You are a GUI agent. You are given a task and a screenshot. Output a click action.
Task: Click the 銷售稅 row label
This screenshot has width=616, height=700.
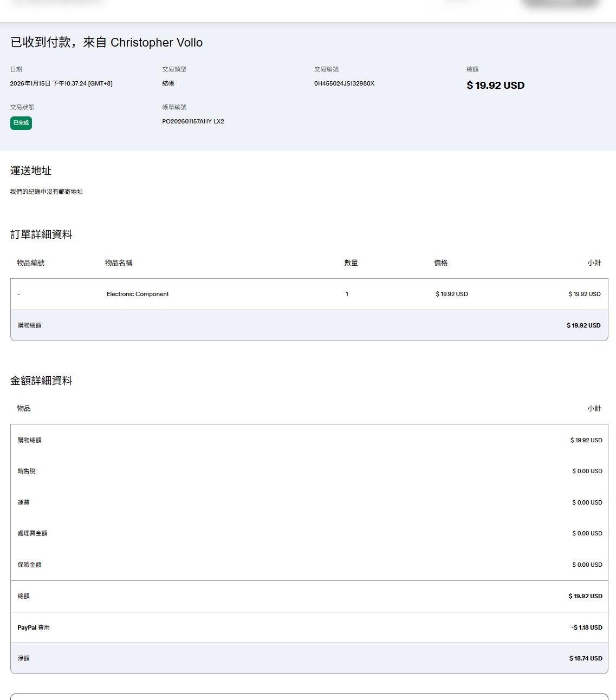point(27,471)
